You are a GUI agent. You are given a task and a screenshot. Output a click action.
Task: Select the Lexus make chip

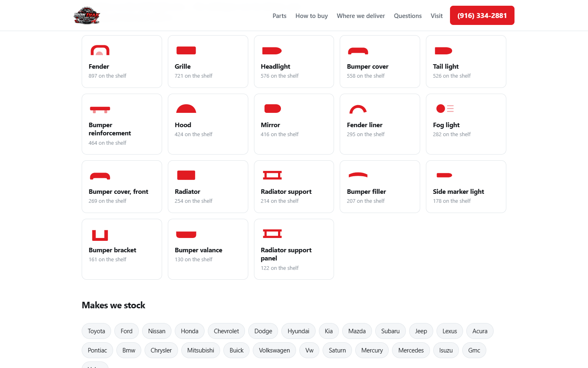pyautogui.click(x=450, y=331)
